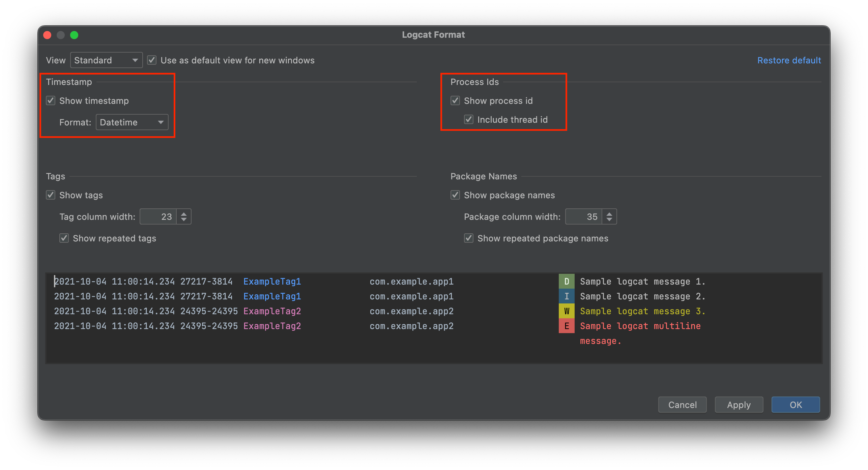Click the D debug level icon
868x470 pixels.
tap(566, 281)
